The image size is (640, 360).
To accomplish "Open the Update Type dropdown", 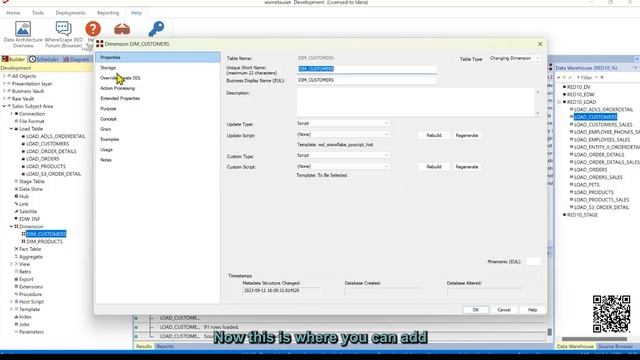I will click(x=342, y=123).
